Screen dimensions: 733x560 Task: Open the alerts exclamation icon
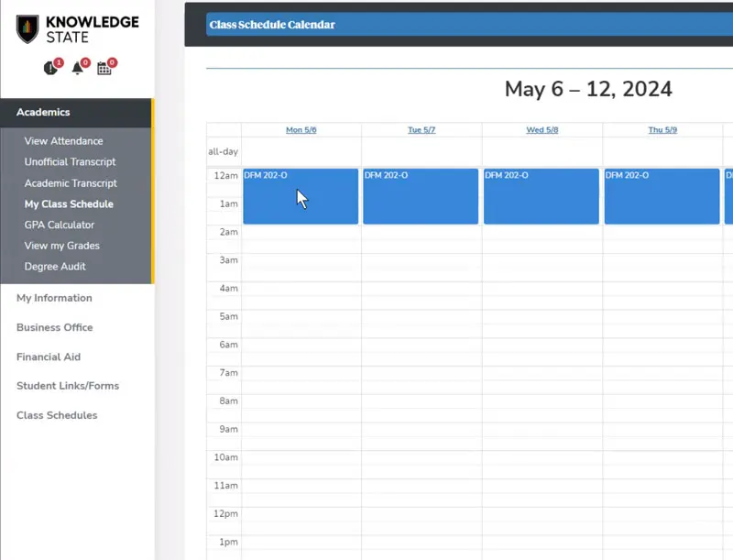pyautogui.click(x=51, y=69)
